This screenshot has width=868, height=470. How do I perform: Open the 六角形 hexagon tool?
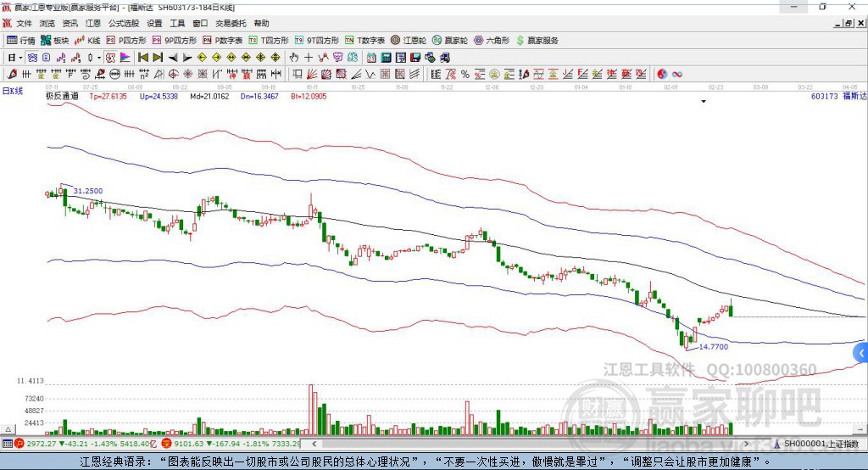492,41
